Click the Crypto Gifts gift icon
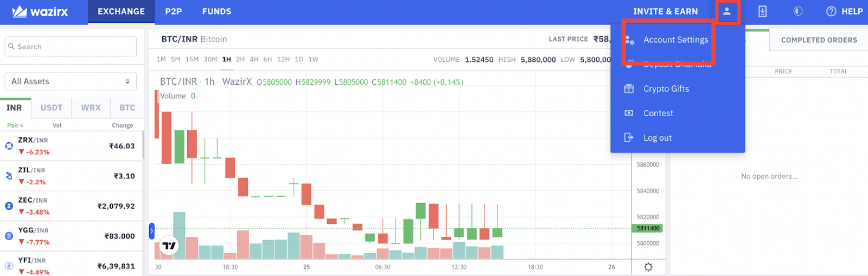 629,89
